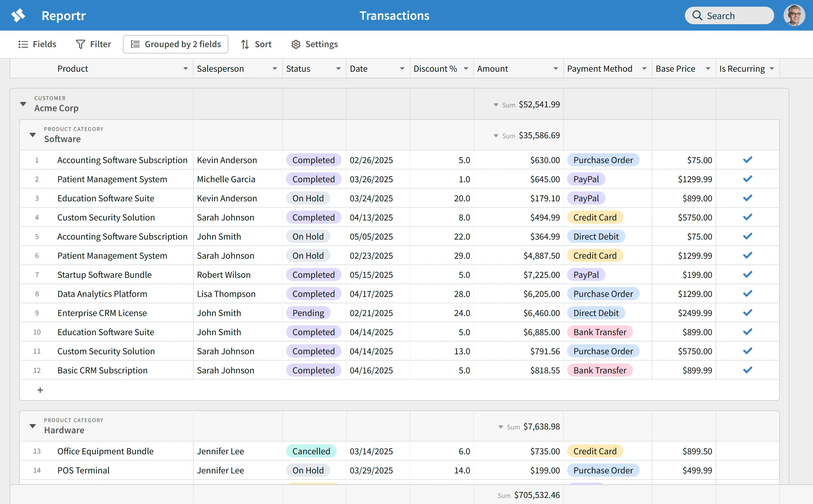Click the add row plus icon

(x=40, y=390)
